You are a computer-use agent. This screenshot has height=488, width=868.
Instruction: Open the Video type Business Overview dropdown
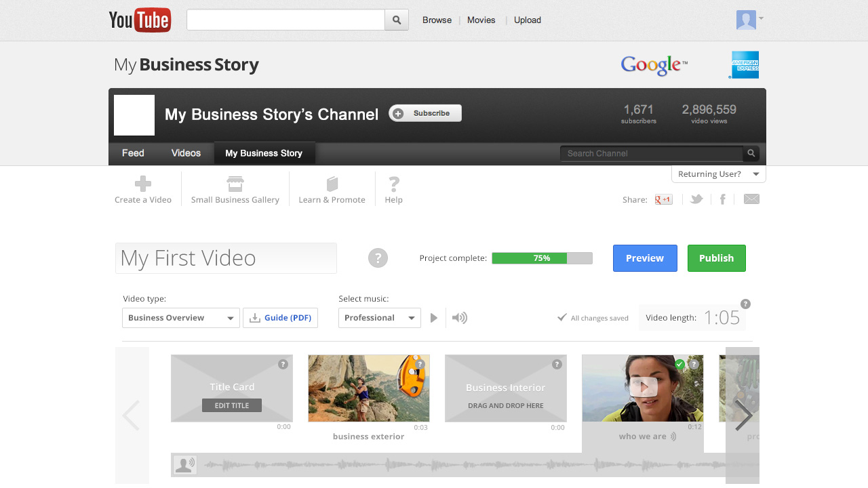click(181, 318)
